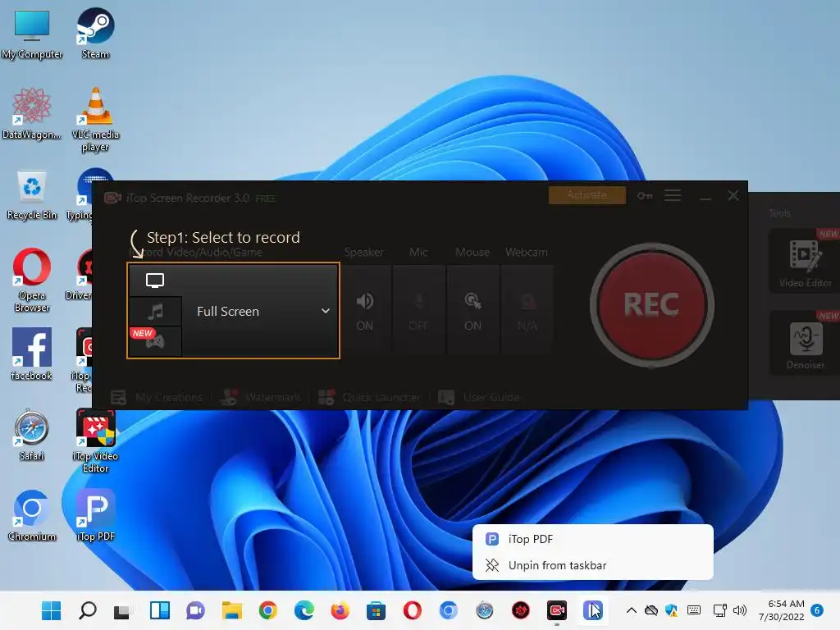Launch Microsoft Edge from the taskbar
This screenshot has width=840, height=630.
[304, 610]
